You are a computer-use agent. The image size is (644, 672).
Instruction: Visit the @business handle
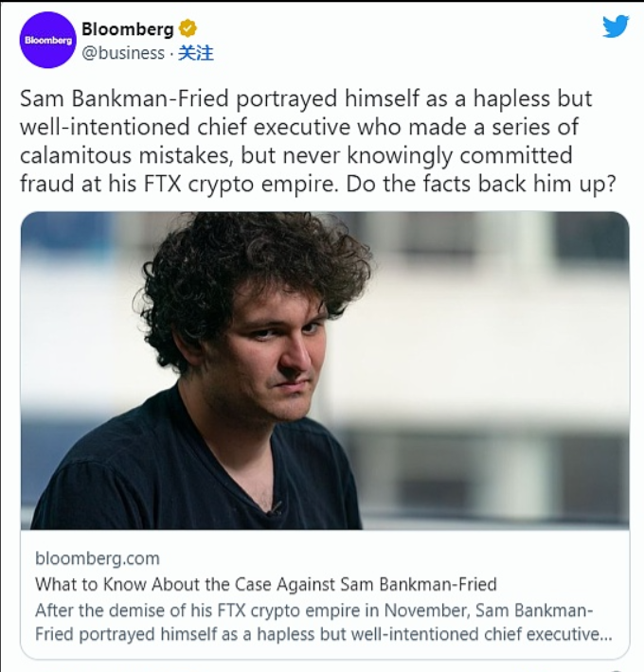tap(123, 53)
